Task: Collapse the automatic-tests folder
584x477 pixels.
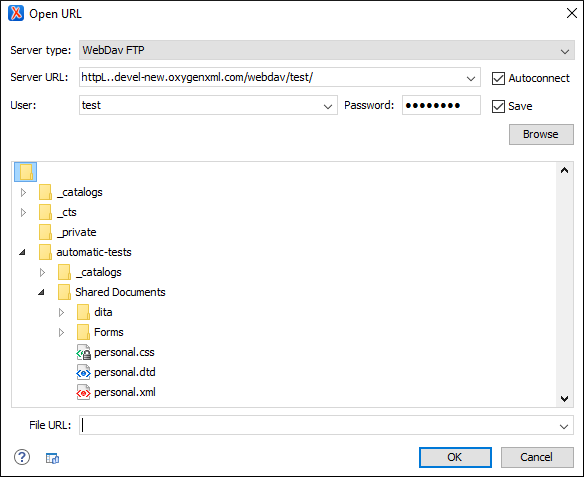Action: click(x=22, y=252)
